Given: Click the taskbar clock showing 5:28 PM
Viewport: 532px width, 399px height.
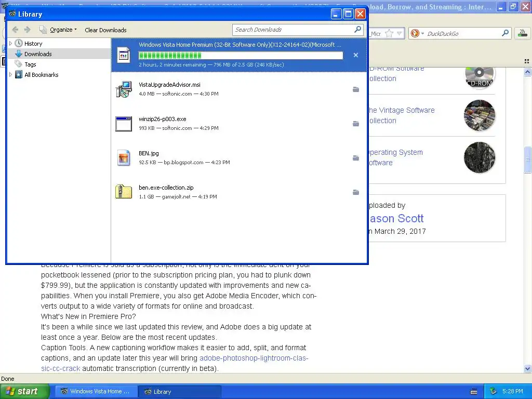Looking at the screenshot, I should click(x=513, y=391).
